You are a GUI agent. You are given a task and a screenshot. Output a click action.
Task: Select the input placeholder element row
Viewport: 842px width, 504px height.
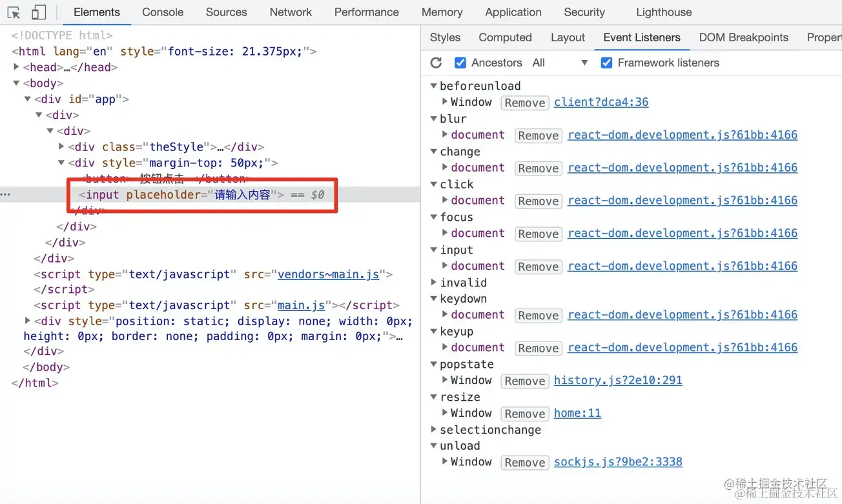coord(210,194)
